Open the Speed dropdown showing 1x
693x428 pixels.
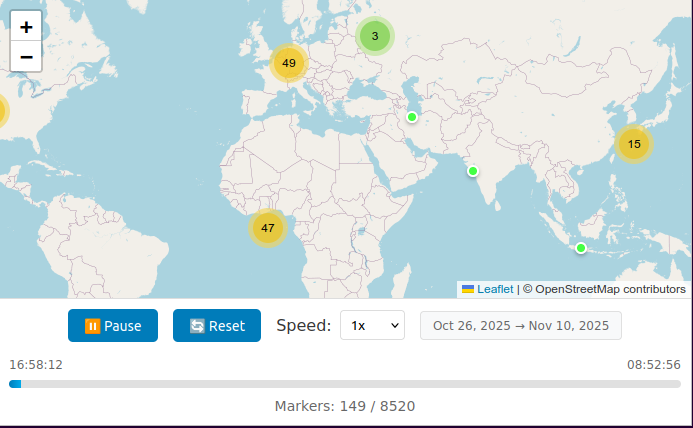pyautogui.click(x=372, y=326)
